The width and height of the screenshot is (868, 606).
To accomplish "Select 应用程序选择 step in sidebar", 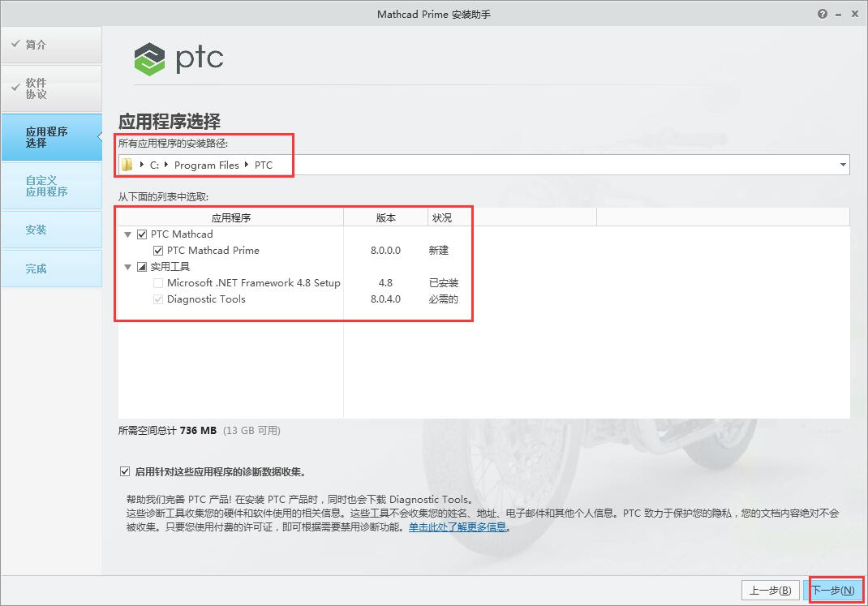I will (x=51, y=137).
